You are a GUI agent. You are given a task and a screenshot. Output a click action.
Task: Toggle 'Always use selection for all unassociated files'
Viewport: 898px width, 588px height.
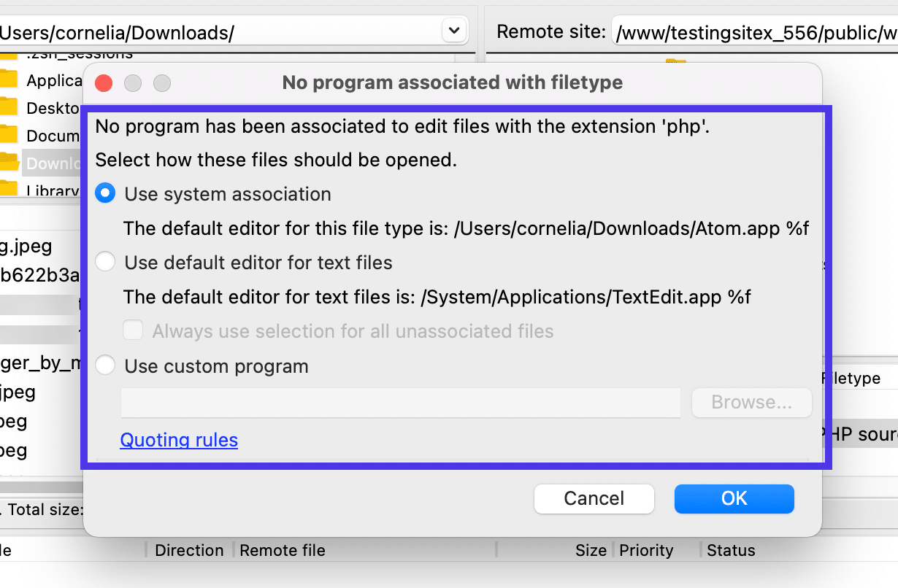(x=133, y=332)
